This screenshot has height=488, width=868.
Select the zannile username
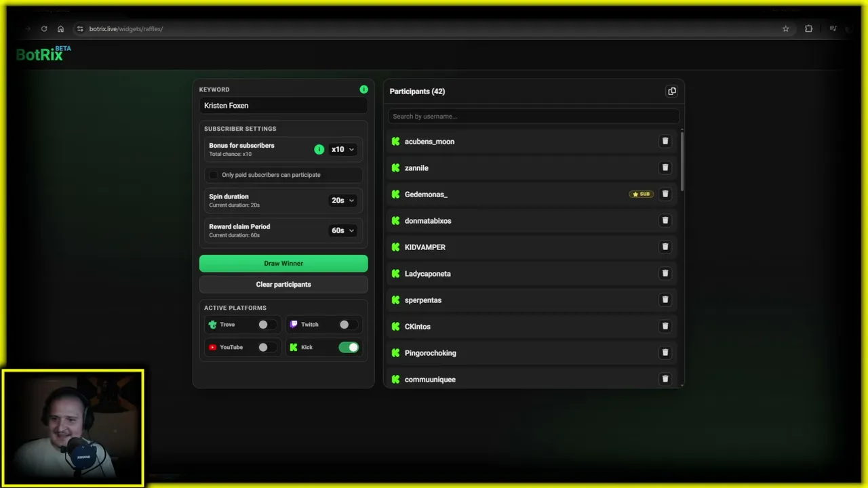416,168
